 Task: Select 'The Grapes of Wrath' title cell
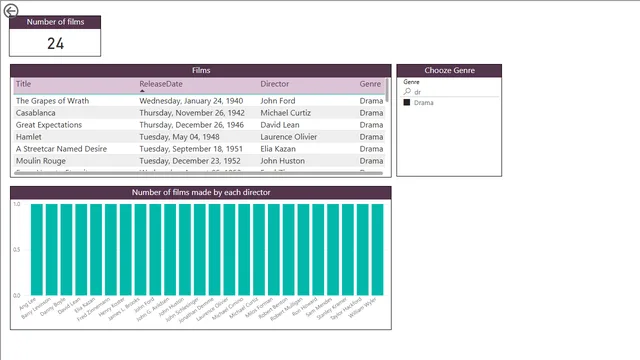(52, 100)
